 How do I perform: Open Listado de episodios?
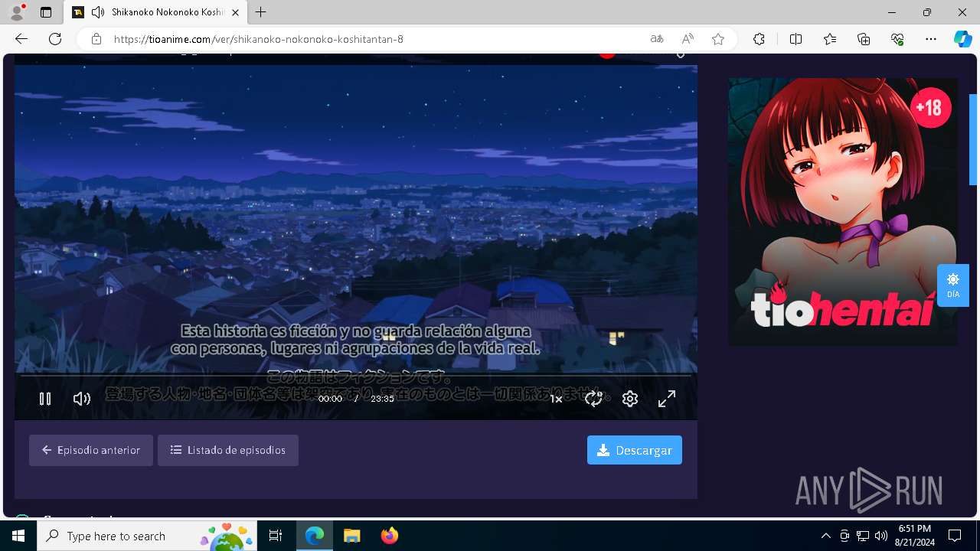(228, 450)
